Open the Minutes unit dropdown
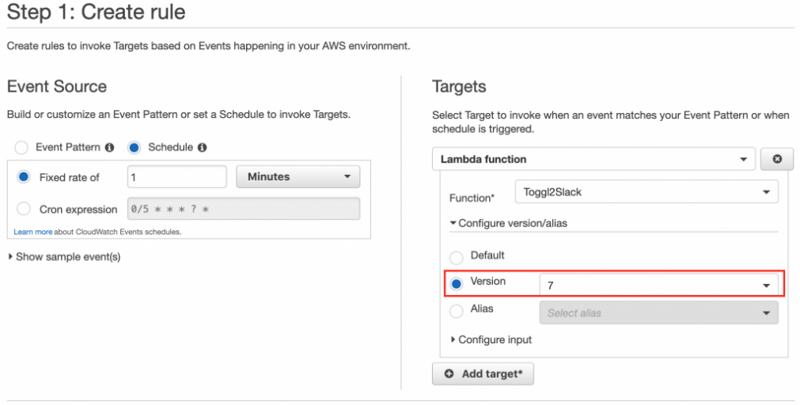The height and width of the screenshot is (405, 800). [297, 177]
